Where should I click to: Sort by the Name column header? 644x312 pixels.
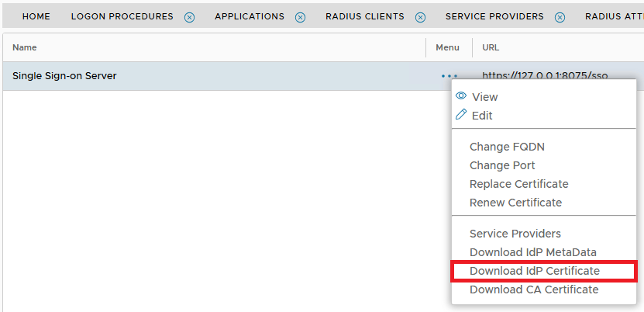coord(25,47)
